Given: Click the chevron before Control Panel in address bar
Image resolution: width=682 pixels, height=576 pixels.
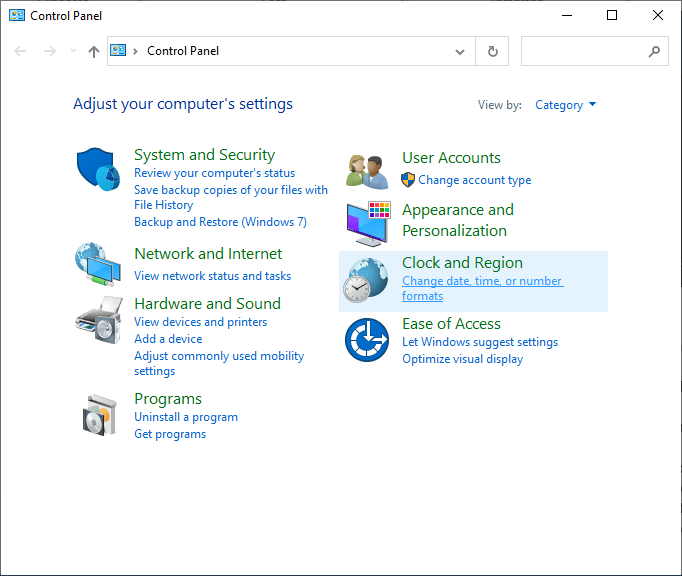Looking at the screenshot, I should pos(135,51).
